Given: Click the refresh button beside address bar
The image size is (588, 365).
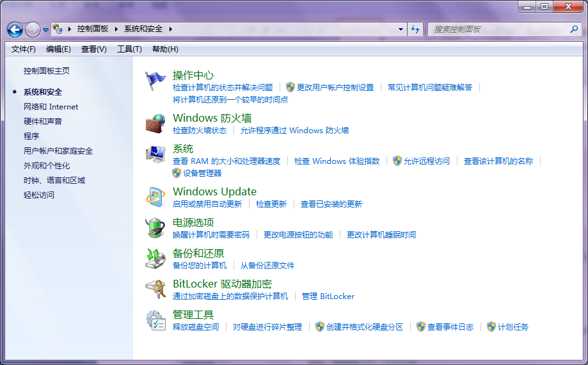Looking at the screenshot, I should [415, 29].
